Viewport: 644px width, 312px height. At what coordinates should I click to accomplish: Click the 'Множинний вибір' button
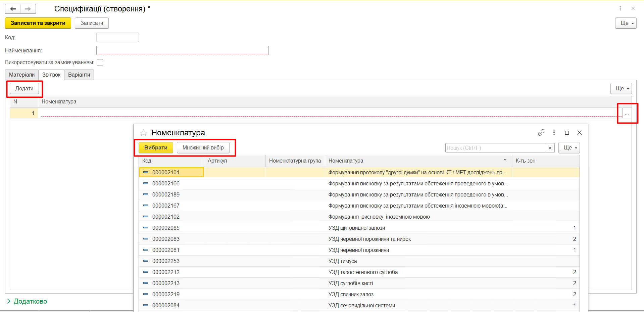[x=203, y=148]
